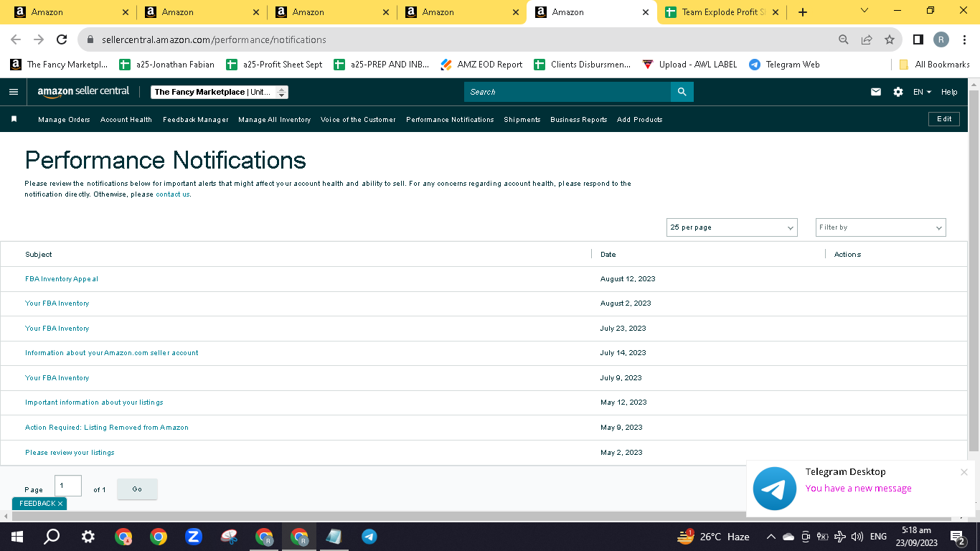Go to Feedback Manager

[196, 120]
